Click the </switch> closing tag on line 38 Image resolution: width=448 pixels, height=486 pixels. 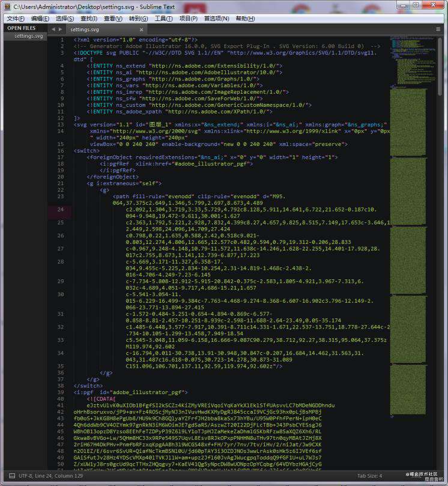click(x=88, y=386)
